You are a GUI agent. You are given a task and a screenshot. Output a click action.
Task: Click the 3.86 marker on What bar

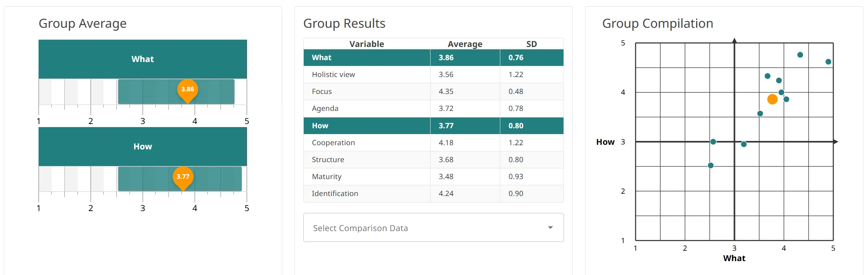coord(188,89)
